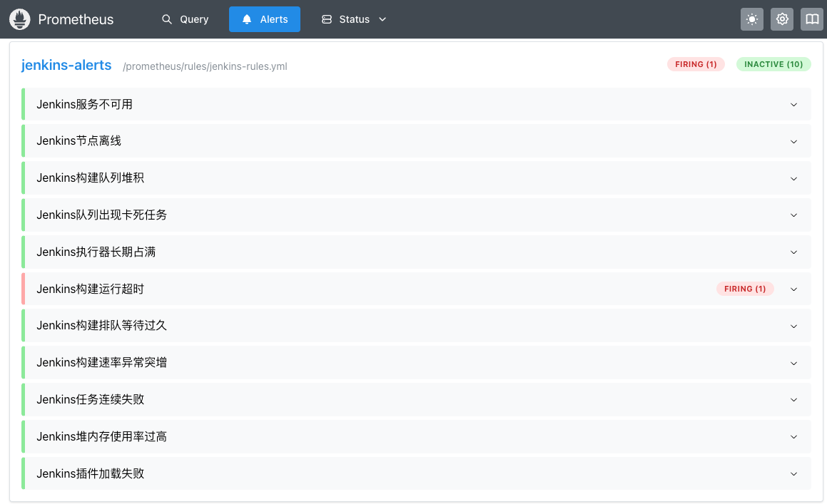Select rule name Jenkins插件加载失败

click(90, 473)
